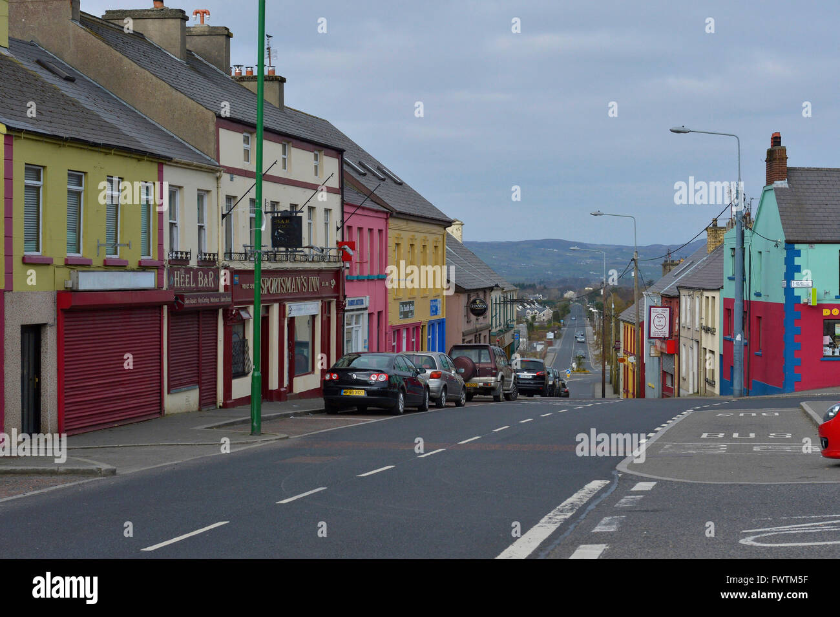Click the black car's yellow licence plate
This screenshot has width=840, height=617.
coord(353,392)
